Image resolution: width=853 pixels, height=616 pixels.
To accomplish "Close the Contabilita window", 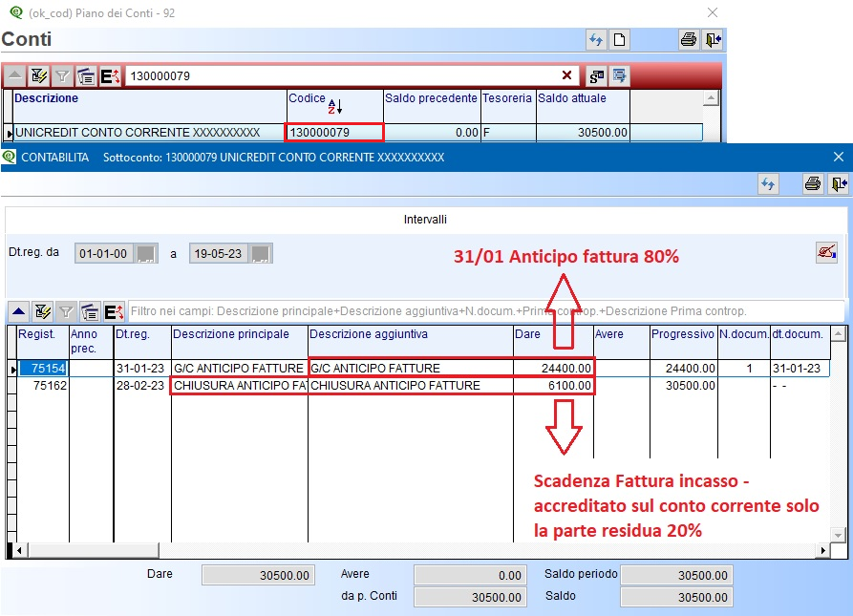I will (x=839, y=158).
